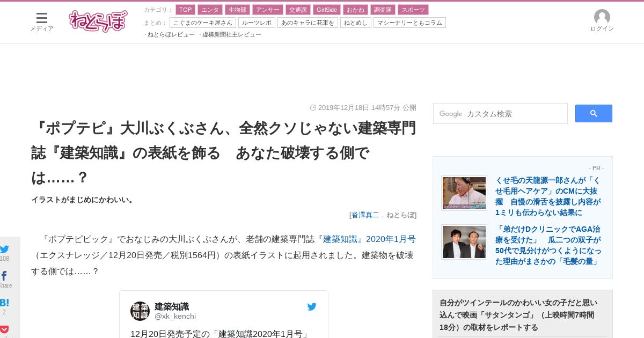Viewport: 644px width, 338px height.
Task: Click the ねとらぼ site logo
Action: (x=98, y=21)
